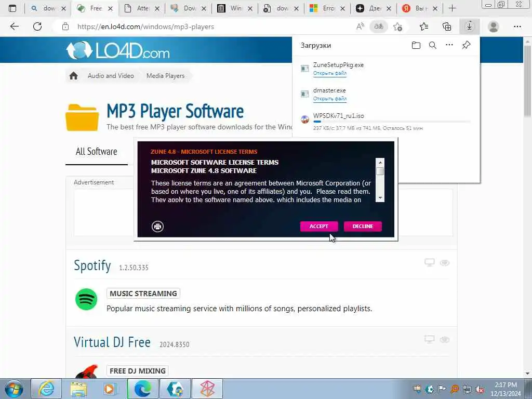Open the Spotify listing title
532x399 pixels.
(92, 265)
